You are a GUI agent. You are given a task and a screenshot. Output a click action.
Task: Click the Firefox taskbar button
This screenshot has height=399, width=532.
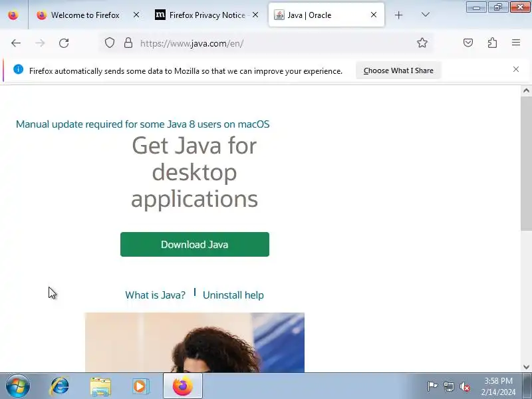182,386
